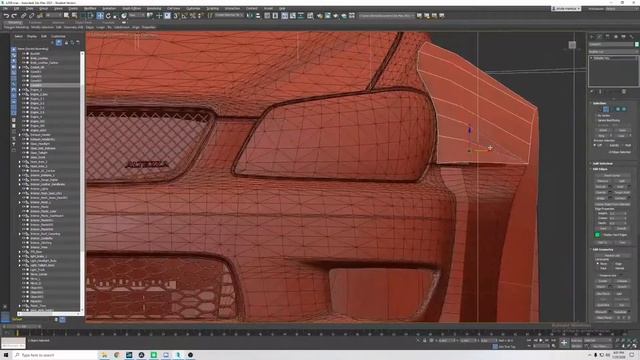
Task: Select the Unlink Selection tool
Action: 31,16
